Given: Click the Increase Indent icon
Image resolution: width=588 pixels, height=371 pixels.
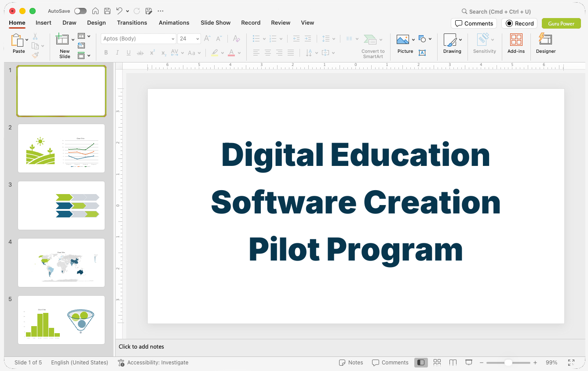Looking at the screenshot, I should [308, 39].
